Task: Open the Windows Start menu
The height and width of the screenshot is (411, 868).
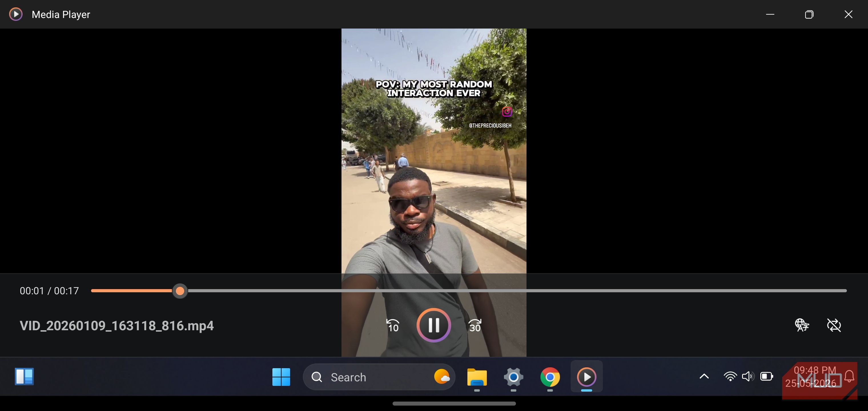Action: coord(281,377)
